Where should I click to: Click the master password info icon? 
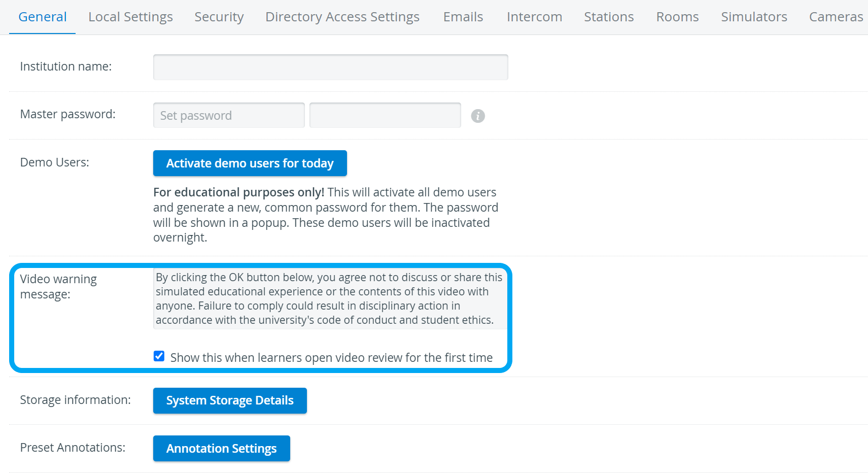pos(478,116)
